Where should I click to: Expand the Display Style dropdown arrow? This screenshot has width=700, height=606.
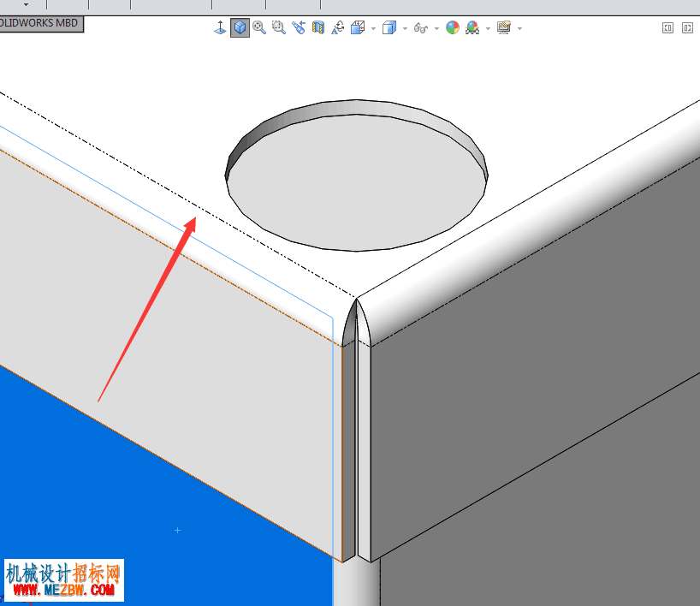(x=405, y=28)
